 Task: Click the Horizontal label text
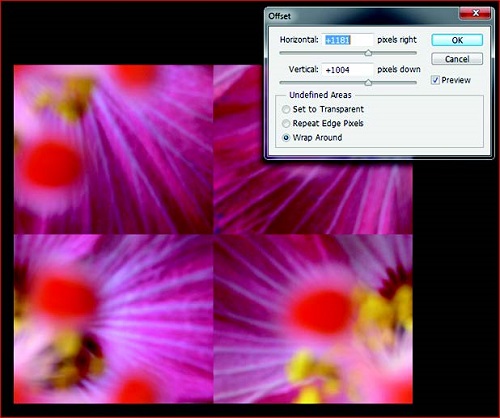[299, 40]
